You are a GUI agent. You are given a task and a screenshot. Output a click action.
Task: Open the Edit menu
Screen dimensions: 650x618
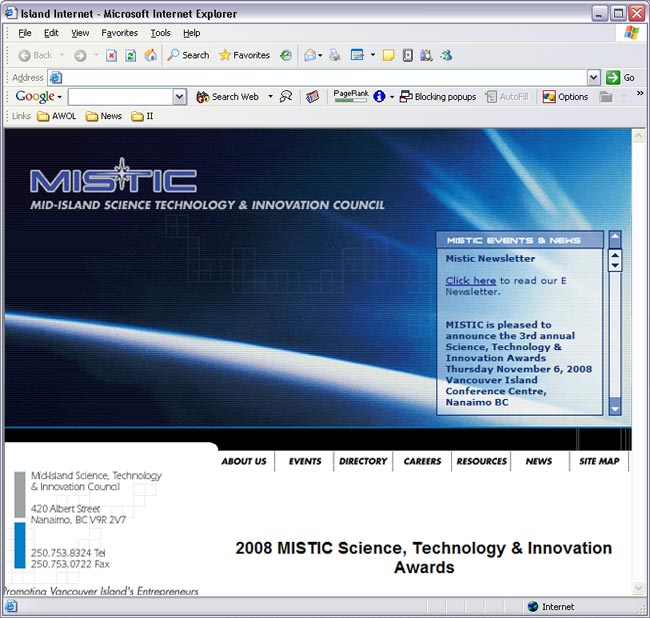51,33
